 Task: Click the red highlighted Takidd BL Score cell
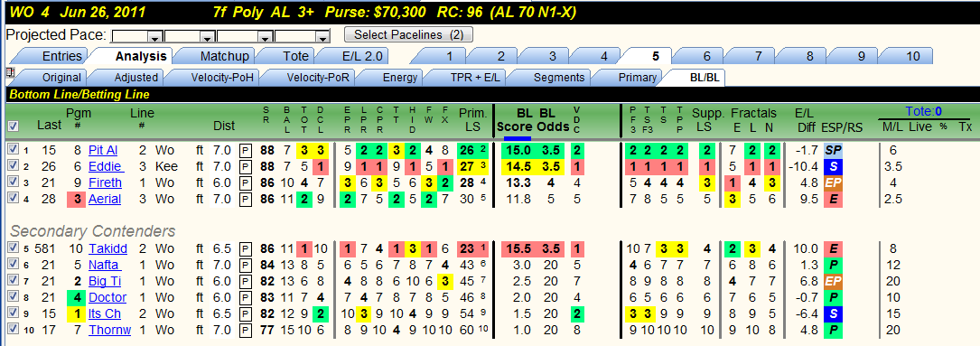[x=518, y=248]
